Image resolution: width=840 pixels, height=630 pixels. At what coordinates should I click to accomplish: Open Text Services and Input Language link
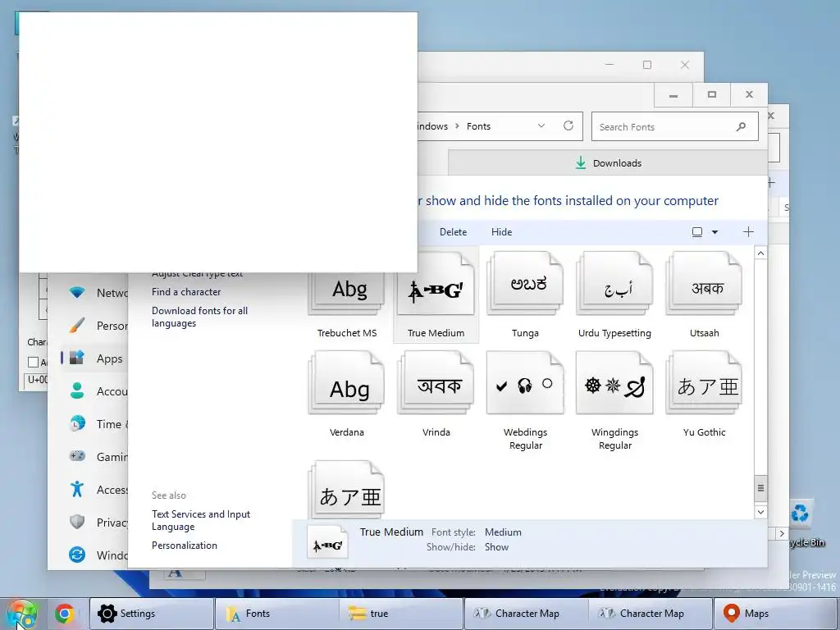[x=201, y=520]
